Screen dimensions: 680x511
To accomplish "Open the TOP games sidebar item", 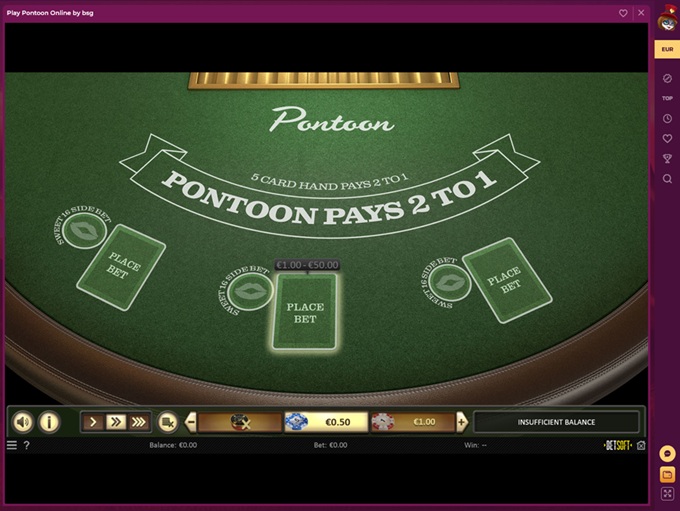I will click(x=667, y=98).
